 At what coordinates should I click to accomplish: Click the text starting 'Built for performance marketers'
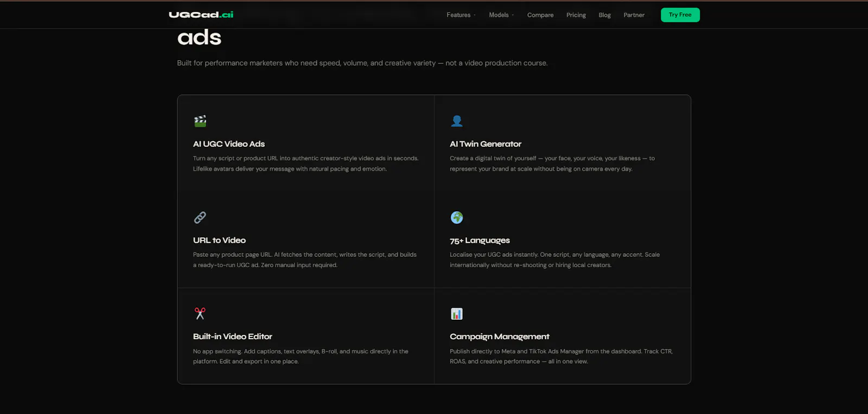(362, 63)
